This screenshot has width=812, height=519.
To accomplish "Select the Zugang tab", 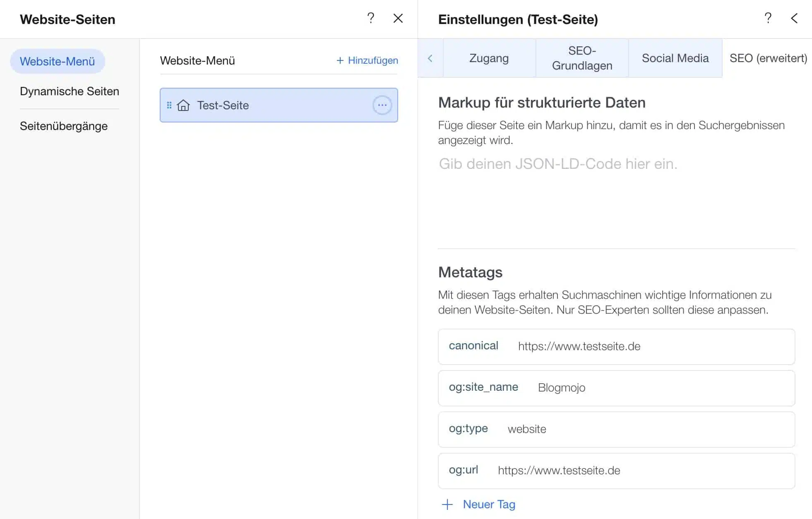I will (x=489, y=58).
